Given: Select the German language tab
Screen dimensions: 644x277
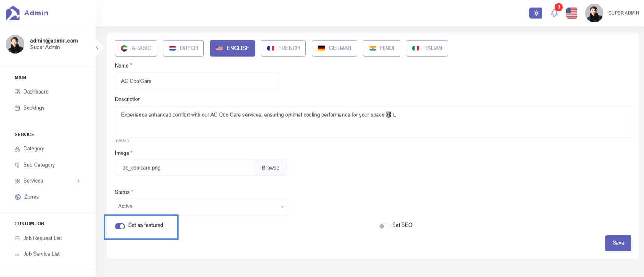Looking at the screenshot, I should click(x=334, y=48).
